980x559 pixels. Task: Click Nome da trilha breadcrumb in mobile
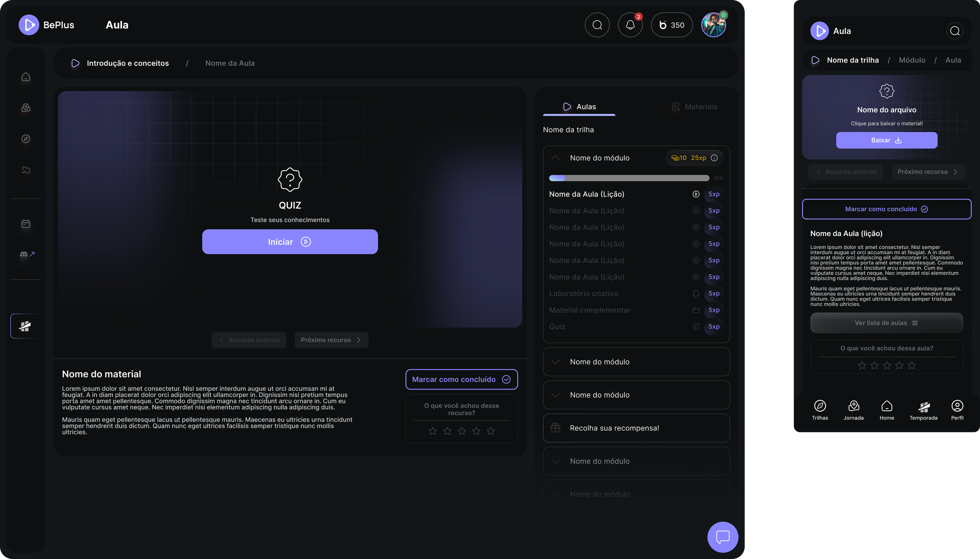point(853,60)
